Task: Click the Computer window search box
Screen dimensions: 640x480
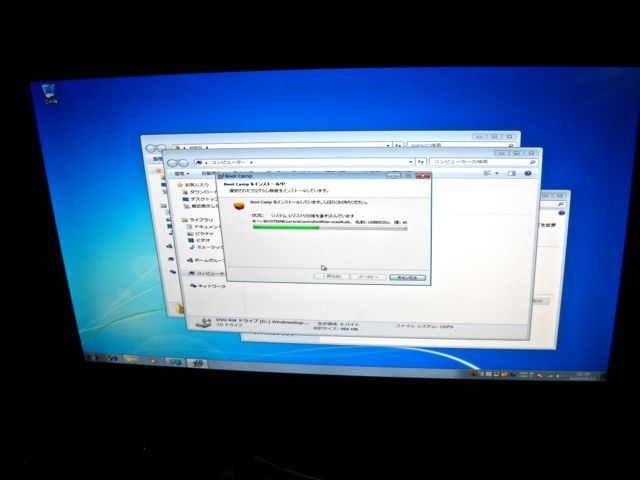Action: (x=483, y=162)
